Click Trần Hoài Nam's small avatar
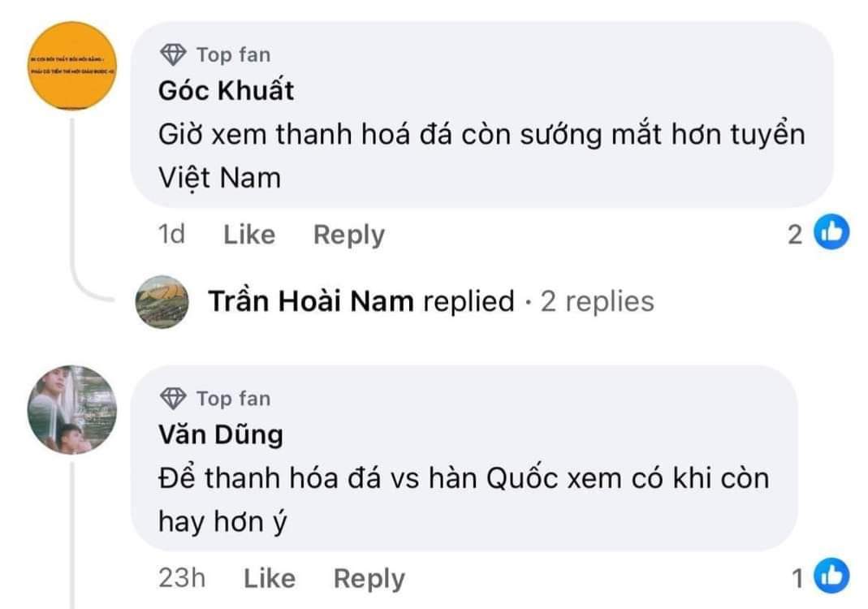The image size is (868, 609). click(162, 301)
